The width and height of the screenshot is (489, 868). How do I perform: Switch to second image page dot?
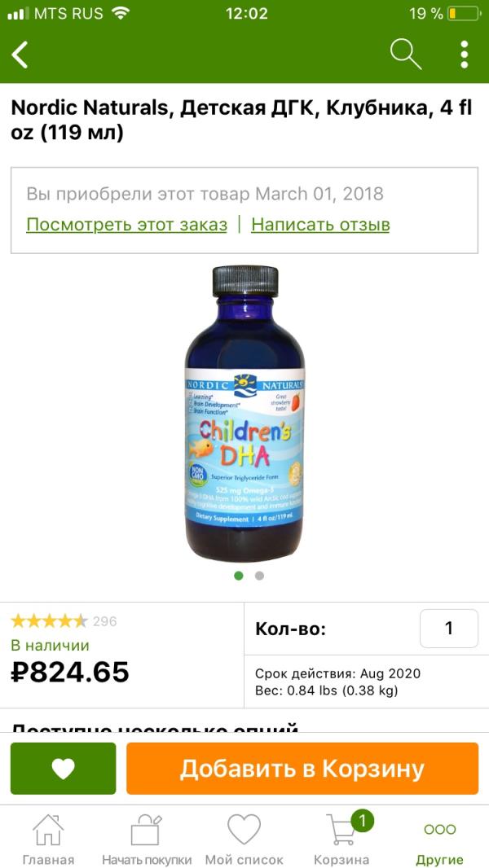click(259, 576)
